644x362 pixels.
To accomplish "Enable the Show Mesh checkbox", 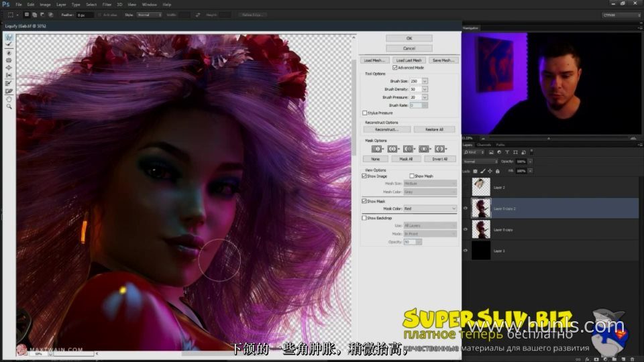I will tap(411, 176).
